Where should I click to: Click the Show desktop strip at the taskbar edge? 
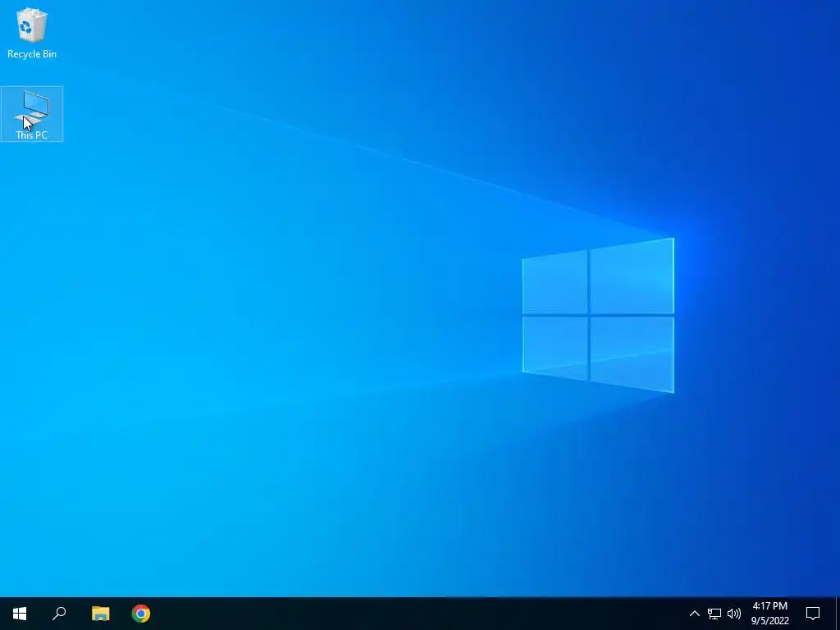[x=838, y=614]
